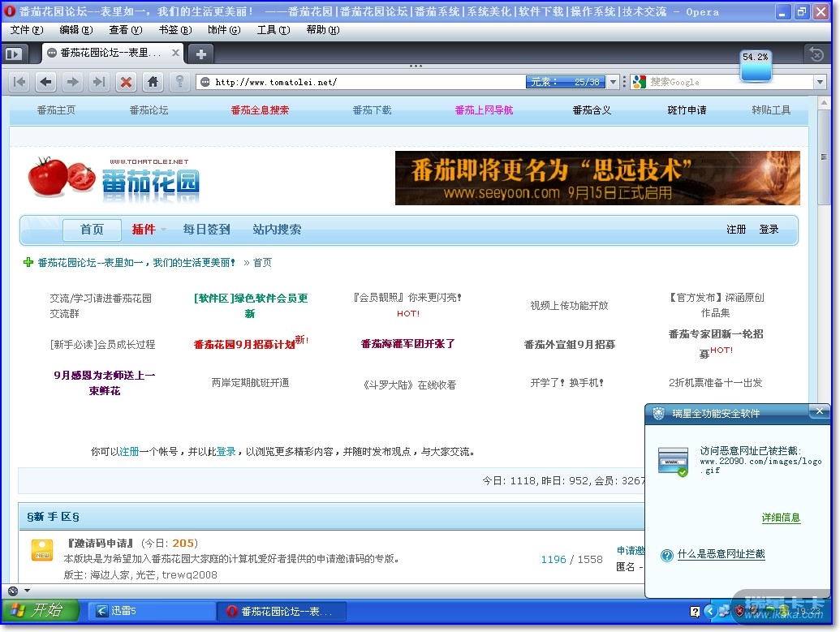Click the vertical scrollbar thumb
This screenshot has width=840, height=632.
tap(824, 157)
